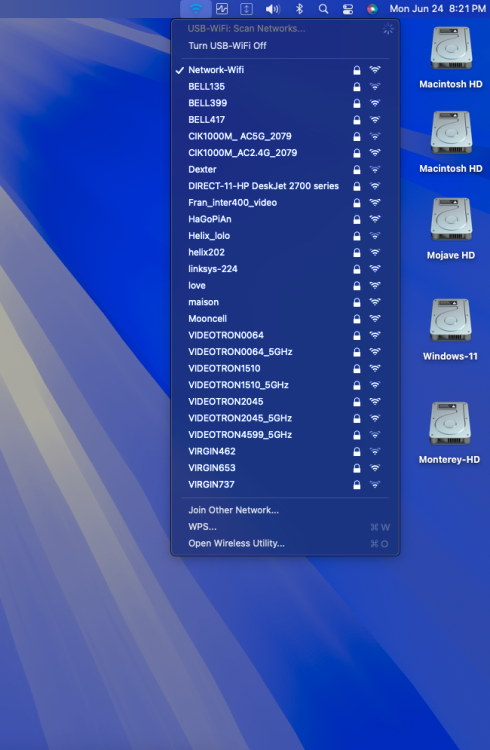This screenshot has width=490, height=750.
Task: Click the up-down arrows menu bar icon
Action: pyautogui.click(x=246, y=9)
